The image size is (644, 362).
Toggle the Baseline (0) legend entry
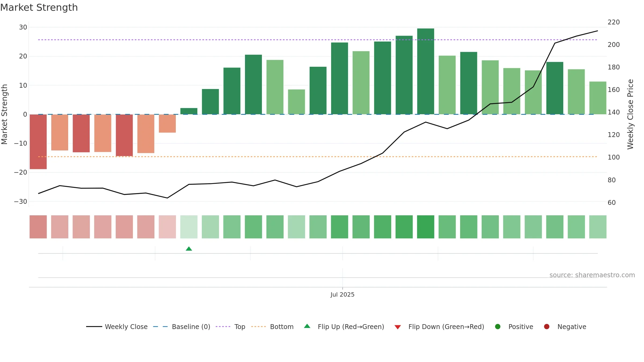[x=182, y=327]
